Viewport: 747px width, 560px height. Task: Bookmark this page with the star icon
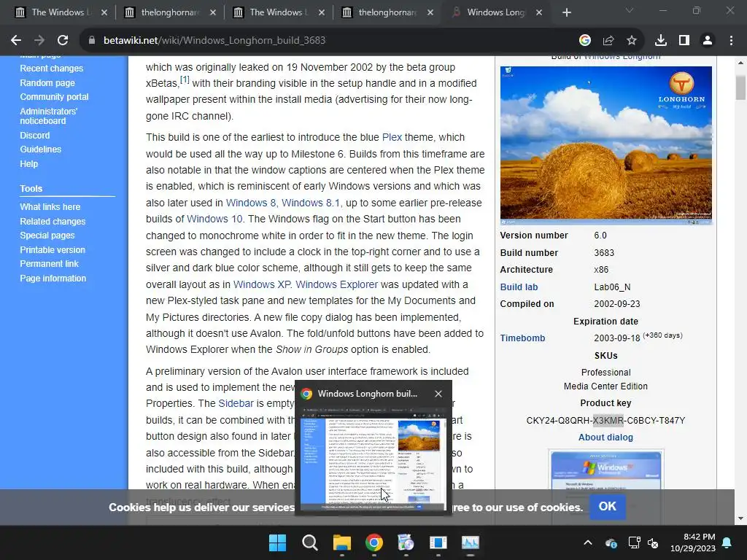632,41
